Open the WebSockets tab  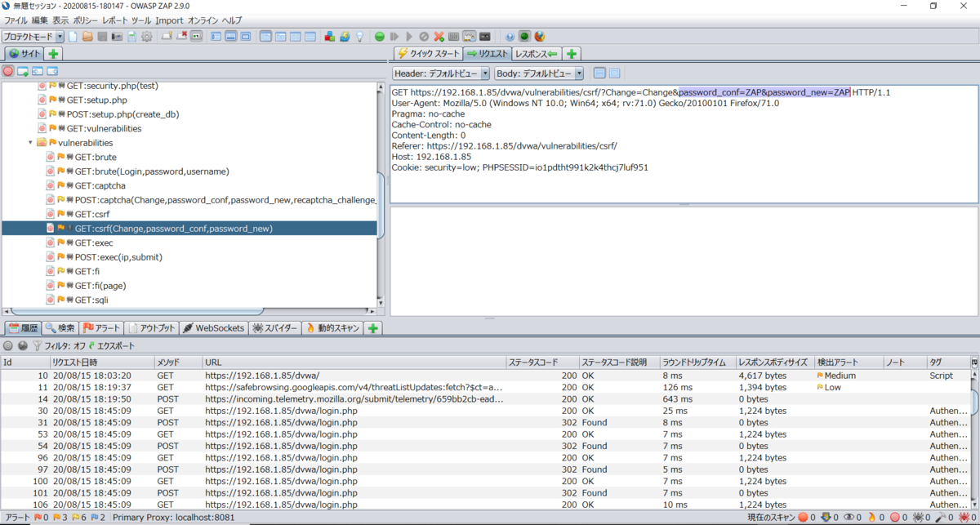pos(214,328)
